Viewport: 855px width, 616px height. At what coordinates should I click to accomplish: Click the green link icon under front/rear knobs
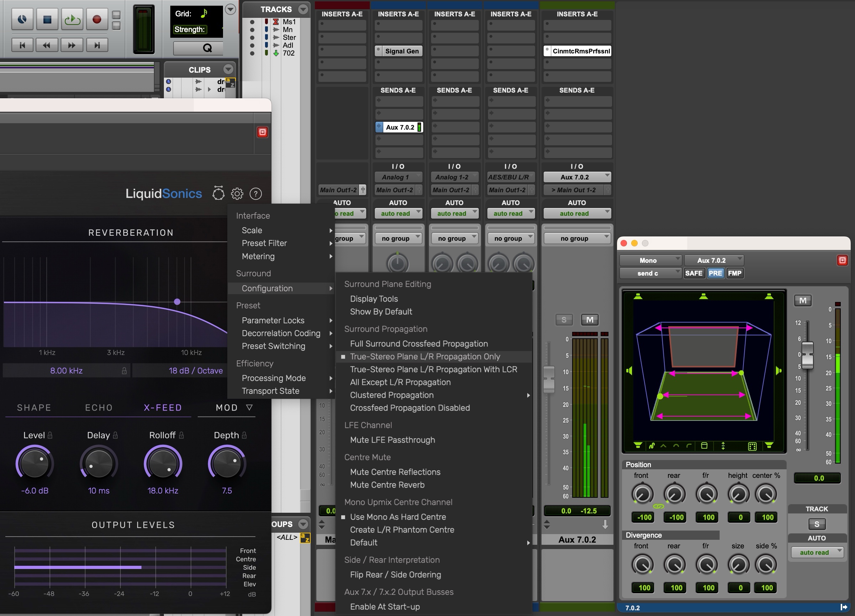pyautogui.click(x=658, y=506)
